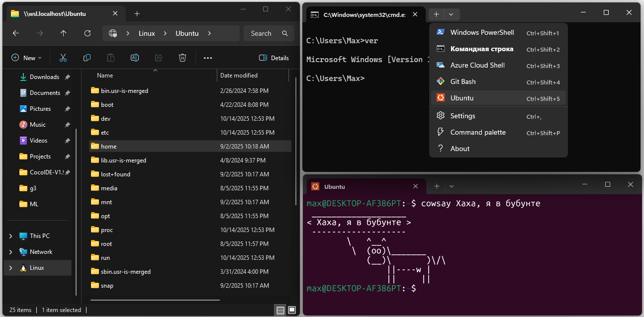Click the Cut scissors icon in Explorer toolbar
Screen dimensions: 644x317
coord(63,58)
